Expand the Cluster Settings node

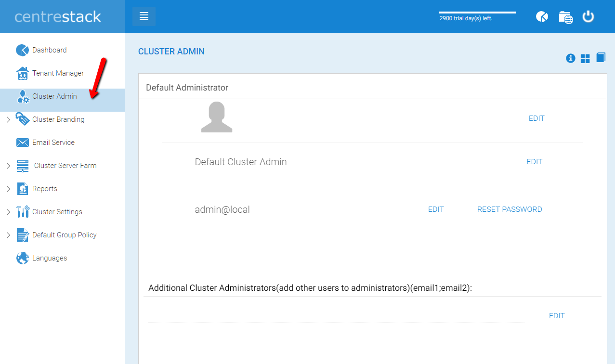(8, 212)
